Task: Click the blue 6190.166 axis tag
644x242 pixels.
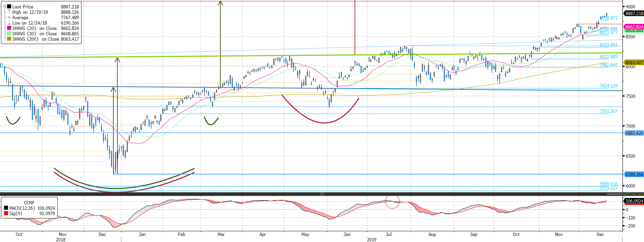Action: 634,174
